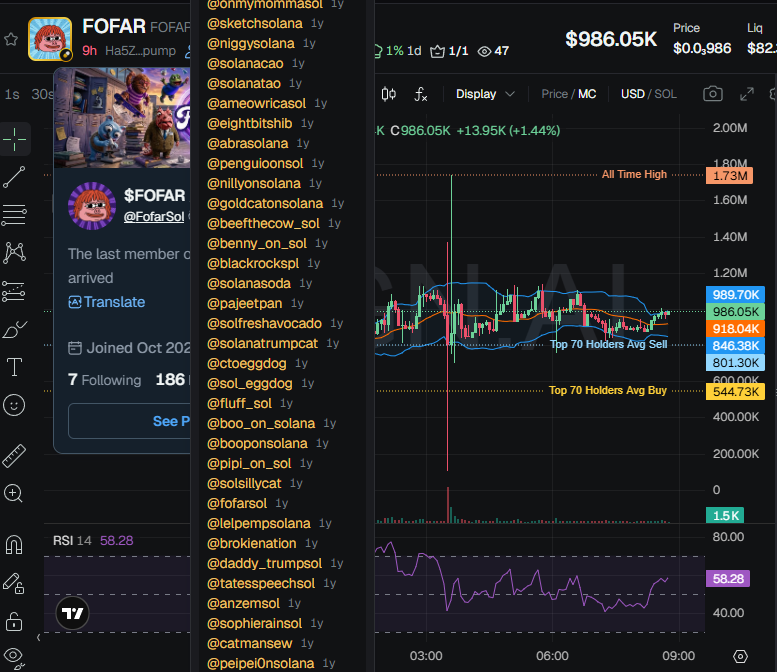The width and height of the screenshot is (777, 672).
Task: Toggle magnet mode snapping
Action: pyautogui.click(x=14, y=545)
